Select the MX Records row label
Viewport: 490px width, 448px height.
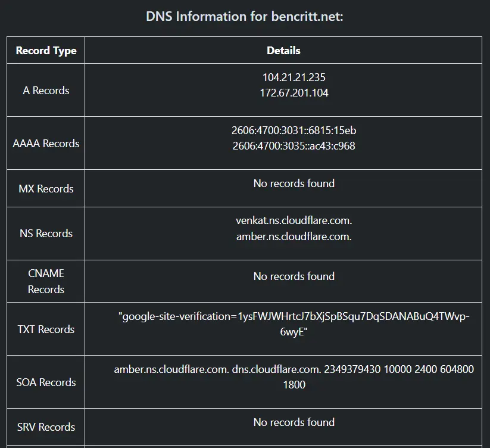pyautogui.click(x=46, y=189)
